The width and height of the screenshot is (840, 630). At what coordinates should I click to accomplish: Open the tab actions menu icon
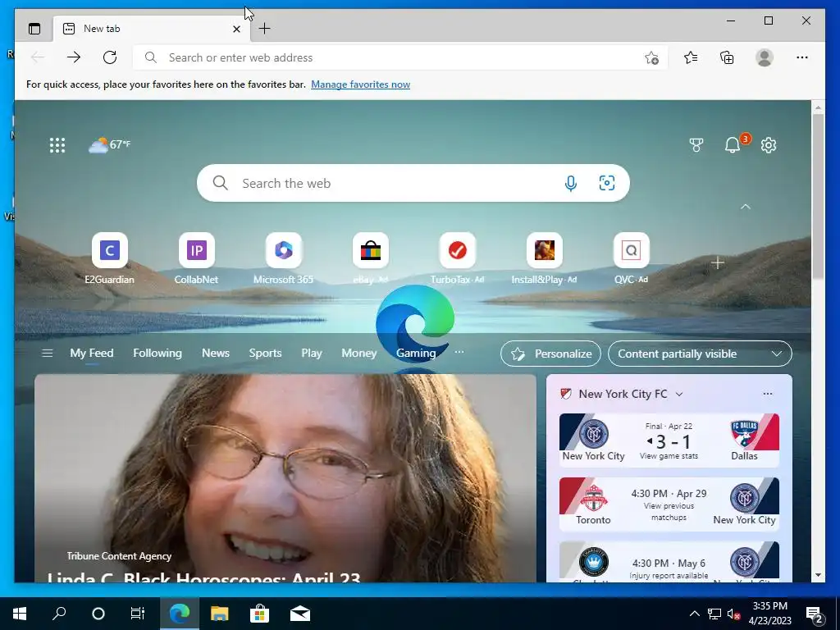point(34,29)
